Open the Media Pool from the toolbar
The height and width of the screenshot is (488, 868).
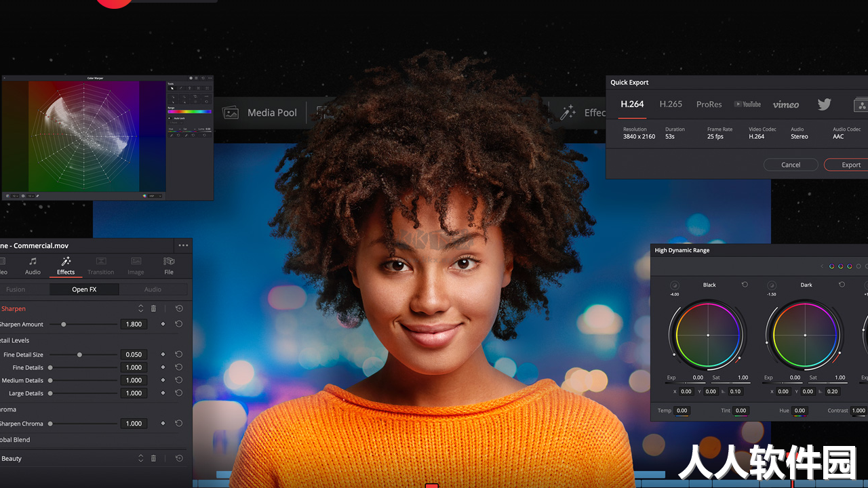click(260, 113)
